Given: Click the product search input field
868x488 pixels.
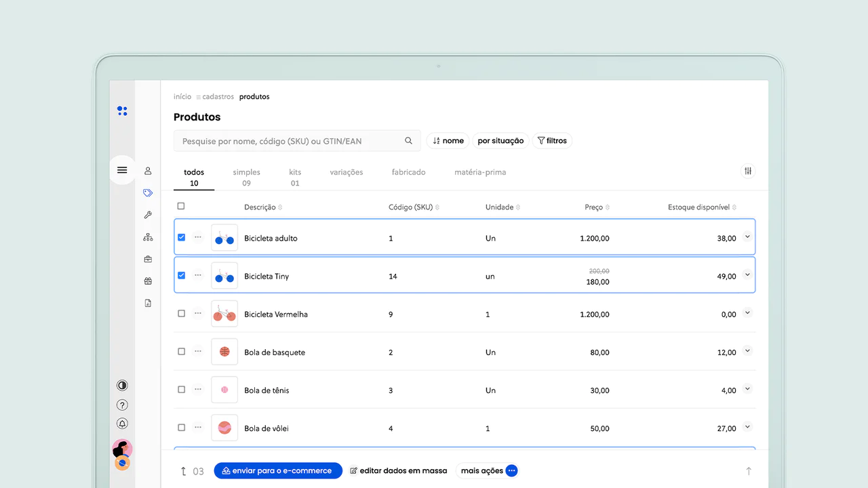Looking at the screenshot, I should [x=297, y=141].
